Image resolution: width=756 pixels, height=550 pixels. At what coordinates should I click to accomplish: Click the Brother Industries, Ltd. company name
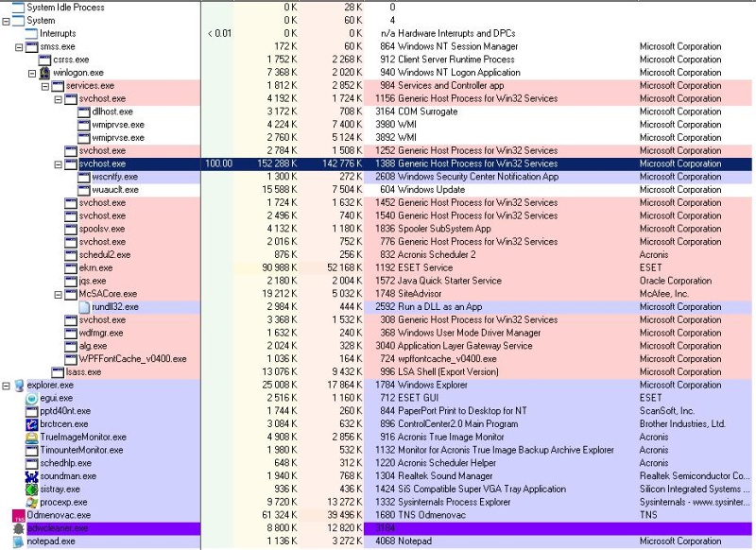pos(682,424)
